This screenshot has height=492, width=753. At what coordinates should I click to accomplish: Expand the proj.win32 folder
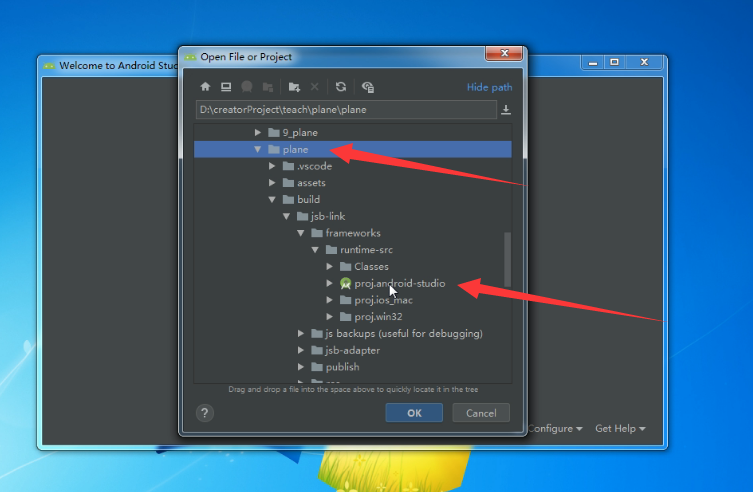pyautogui.click(x=329, y=317)
